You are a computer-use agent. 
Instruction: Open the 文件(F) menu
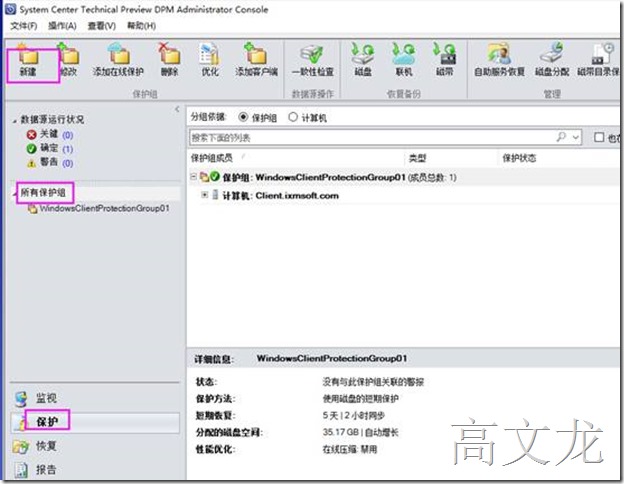[23, 26]
